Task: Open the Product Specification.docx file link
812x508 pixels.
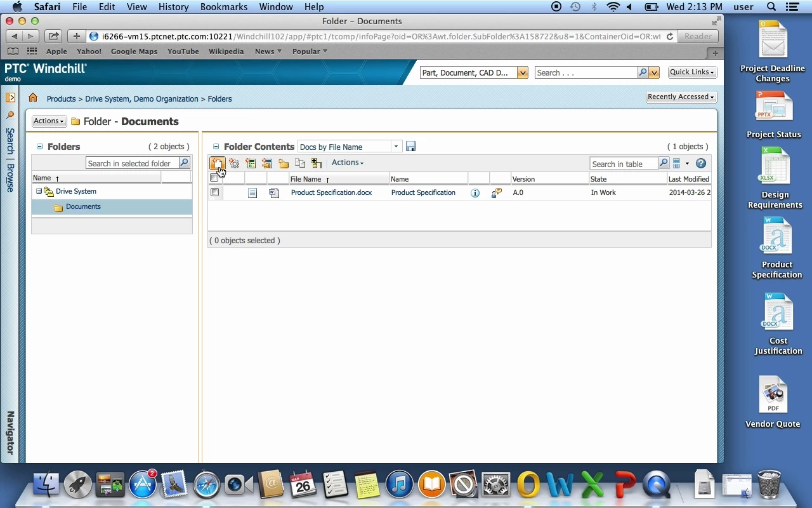Action: coord(331,192)
